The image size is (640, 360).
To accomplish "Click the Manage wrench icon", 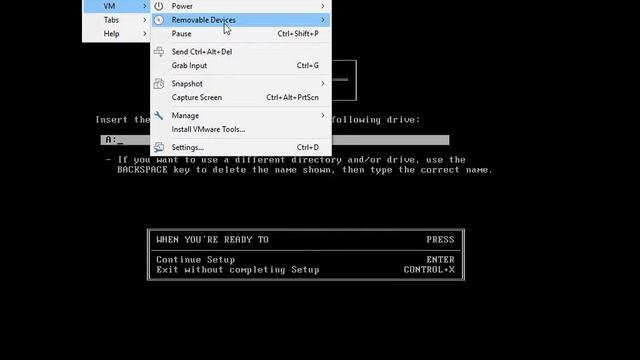I will (159, 116).
